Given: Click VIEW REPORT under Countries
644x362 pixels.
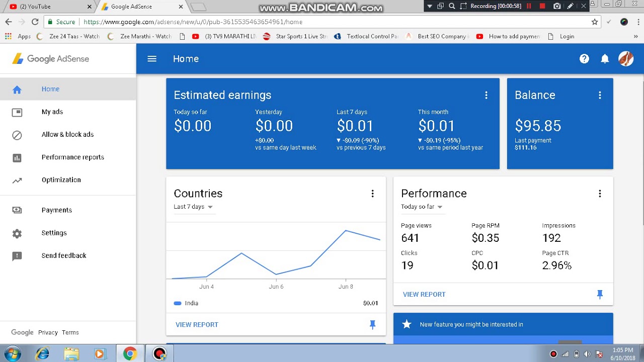Looking at the screenshot, I should [197, 325].
